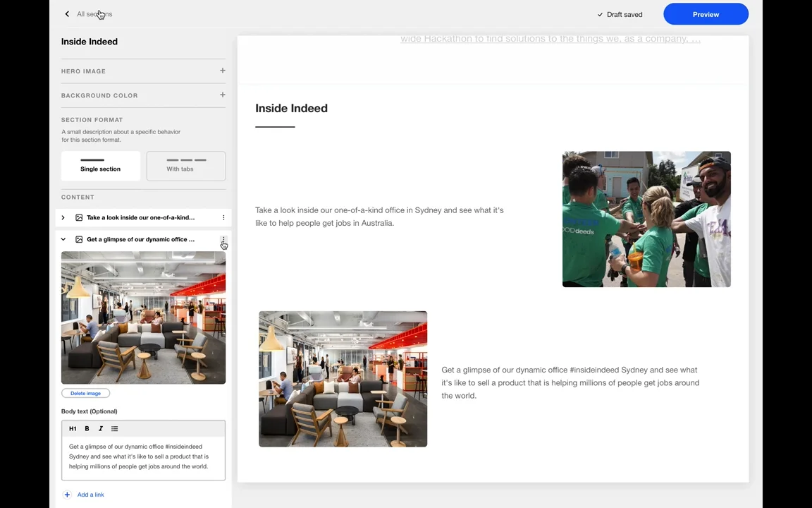
Task: Click the BACKGROUND COLOR section label
Action: 99,95
